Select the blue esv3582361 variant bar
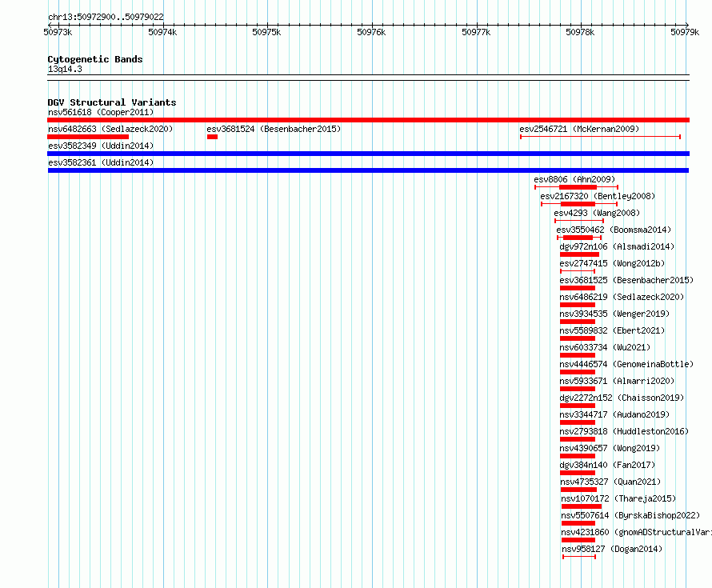The image size is (712, 588). (x=368, y=170)
